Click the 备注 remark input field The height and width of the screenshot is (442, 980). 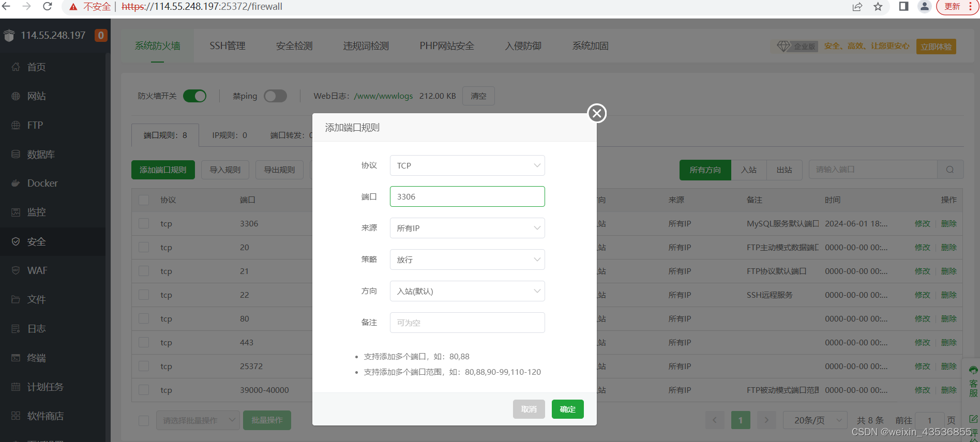pyautogui.click(x=467, y=323)
